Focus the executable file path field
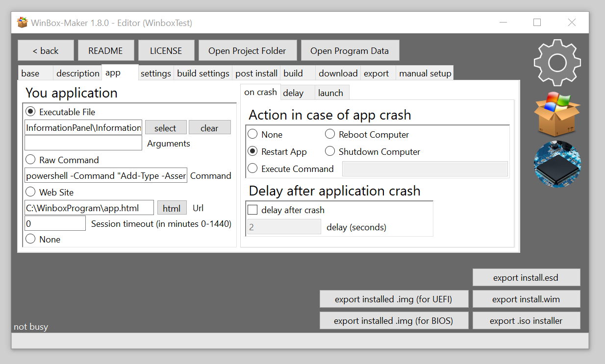Screen dimensions: 605x364 click(83, 127)
